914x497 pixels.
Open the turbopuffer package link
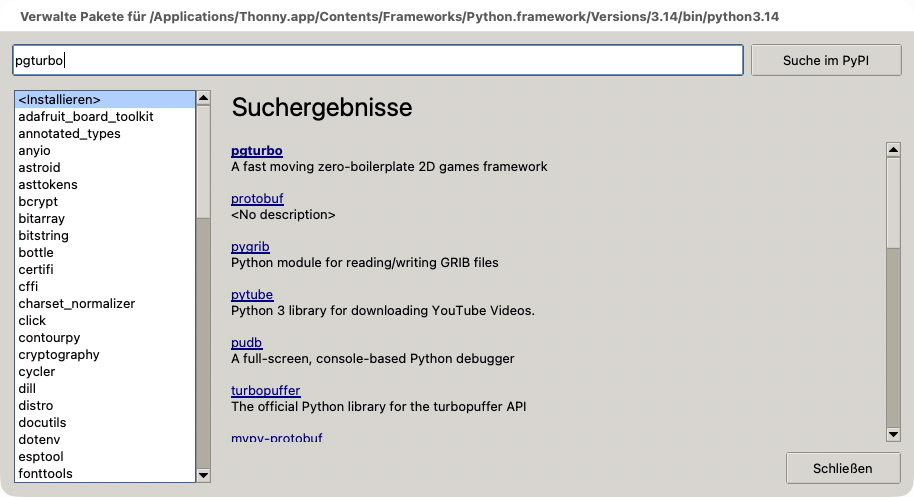pos(266,390)
